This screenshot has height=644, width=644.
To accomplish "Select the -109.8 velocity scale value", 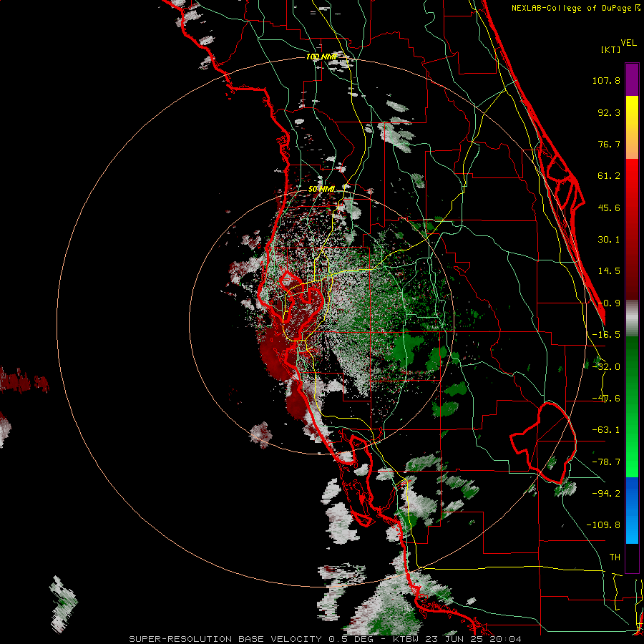I will (603, 525).
